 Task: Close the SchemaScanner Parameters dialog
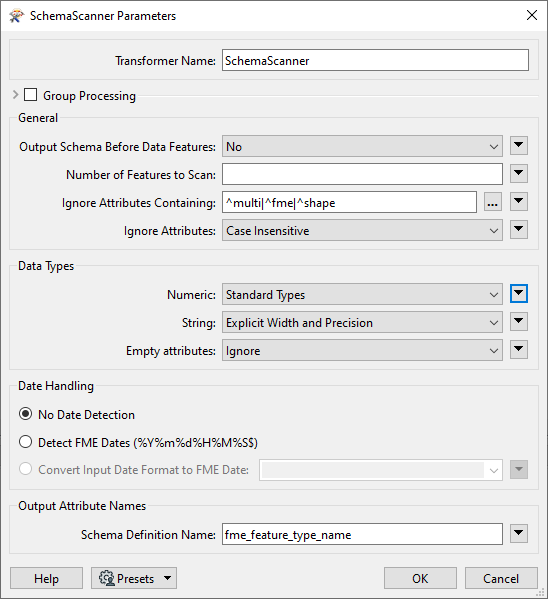[532, 16]
